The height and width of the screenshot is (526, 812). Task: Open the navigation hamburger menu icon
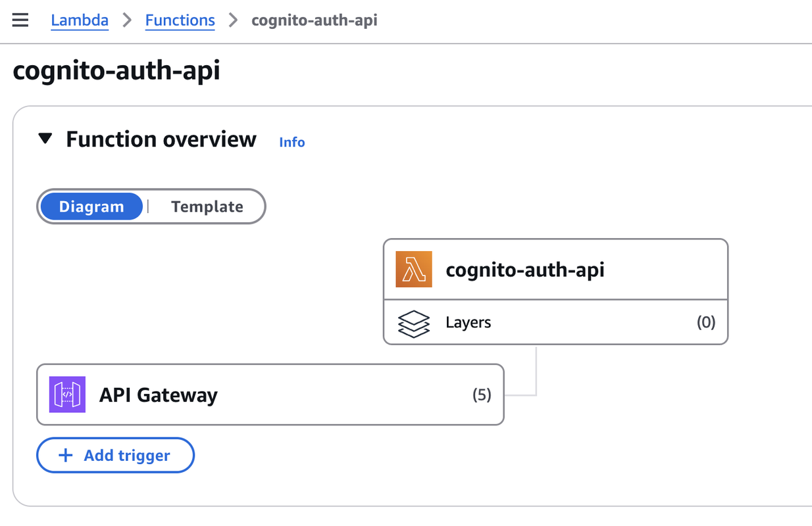[20, 20]
